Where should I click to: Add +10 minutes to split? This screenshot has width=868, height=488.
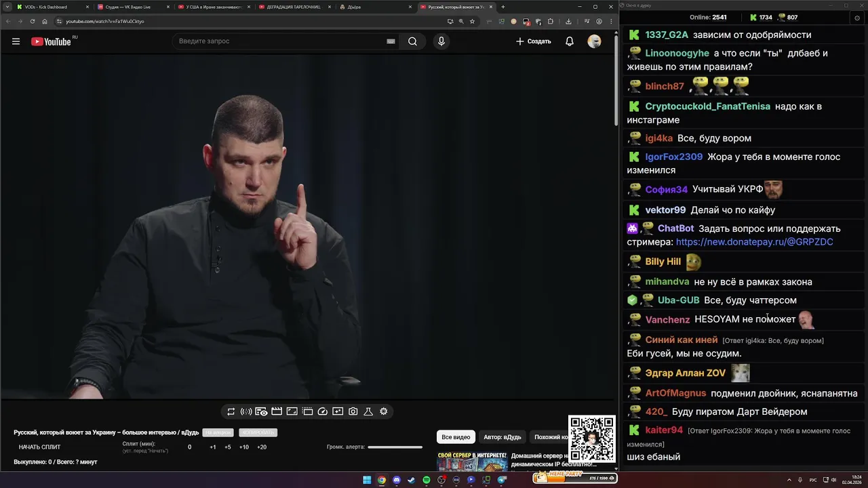pos(243,447)
